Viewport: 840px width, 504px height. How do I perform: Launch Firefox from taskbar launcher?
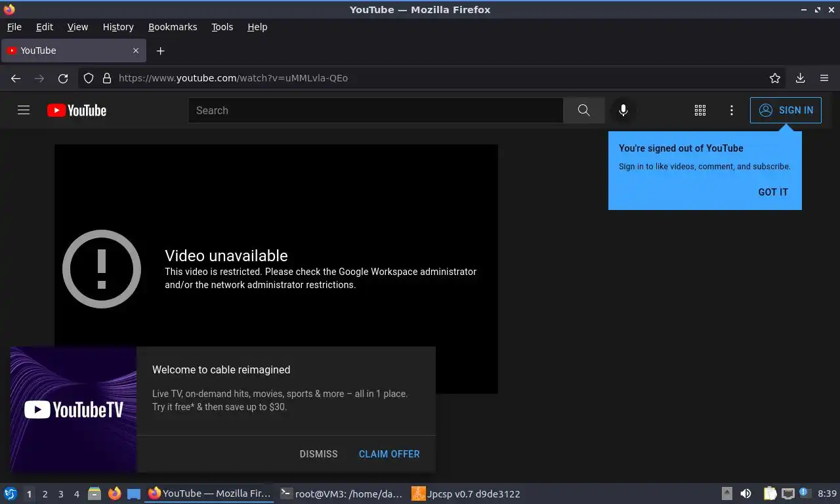click(x=115, y=493)
